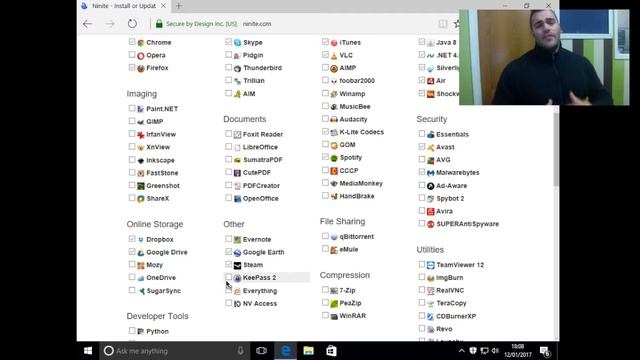Image resolution: width=640 pixels, height=360 pixels.
Task: Uncheck the Chrome checkbox
Action: tap(132, 42)
